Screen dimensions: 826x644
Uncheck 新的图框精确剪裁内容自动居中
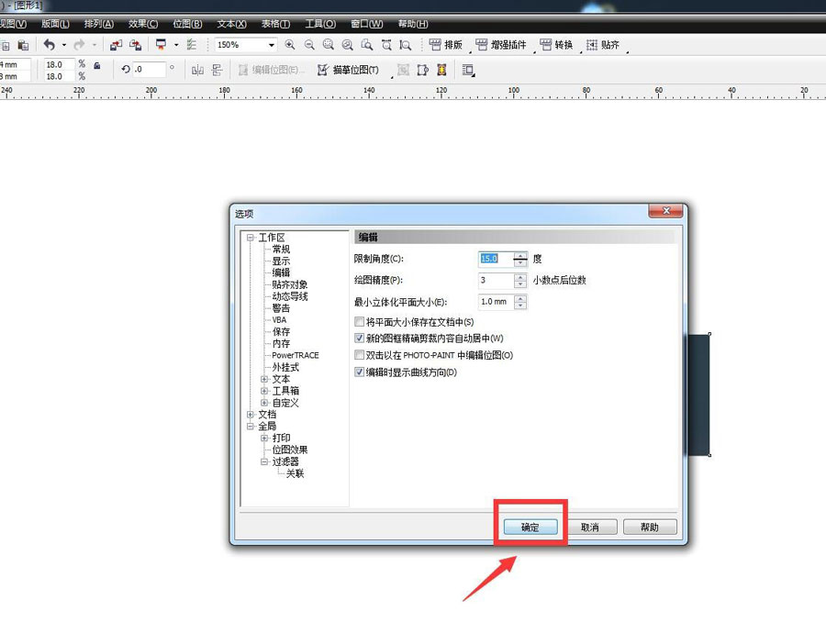[x=357, y=339]
